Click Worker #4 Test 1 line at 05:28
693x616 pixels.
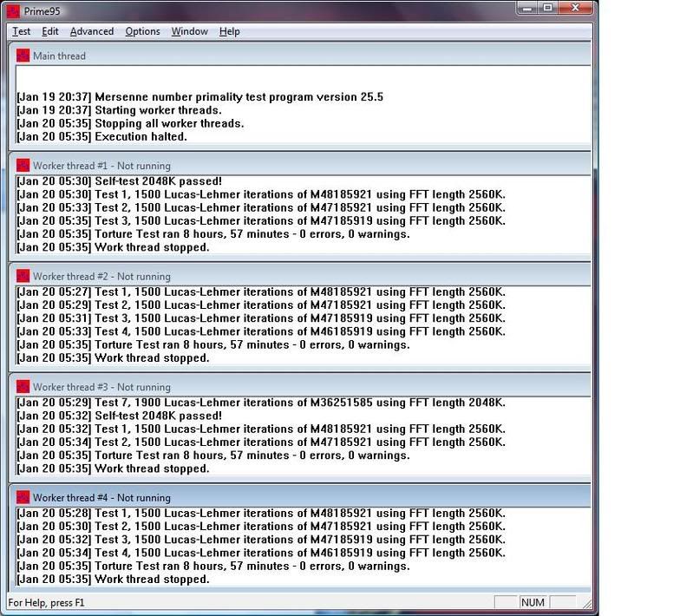[x=261, y=513]
